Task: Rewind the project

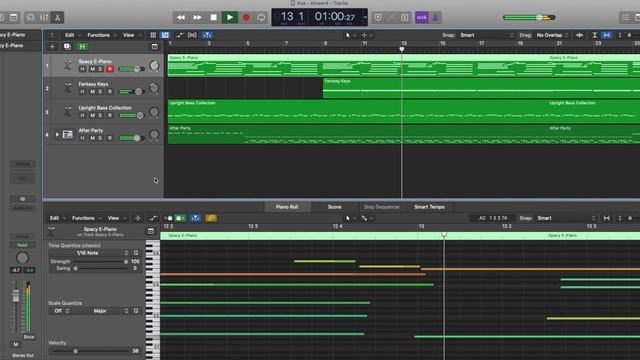Action: tap(180, 18)
